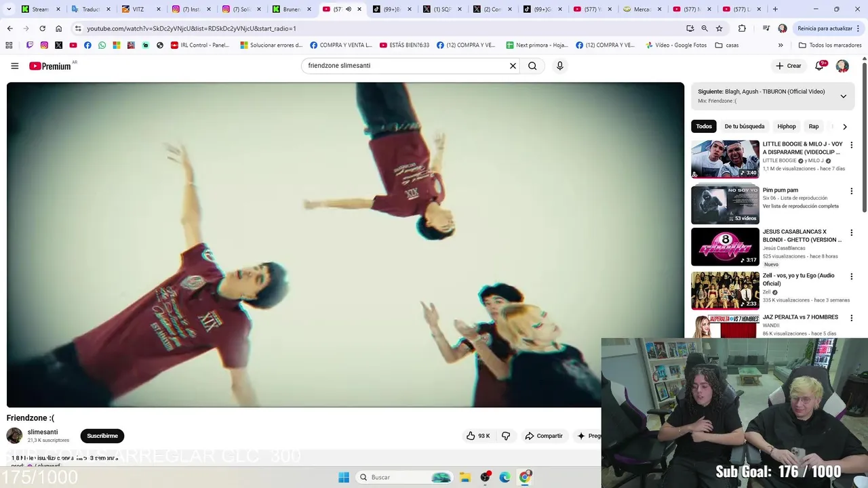This screenshot has width=868, height=488.
Task: Open the tab search dropdown arrow
Action: tap(9, 9)
